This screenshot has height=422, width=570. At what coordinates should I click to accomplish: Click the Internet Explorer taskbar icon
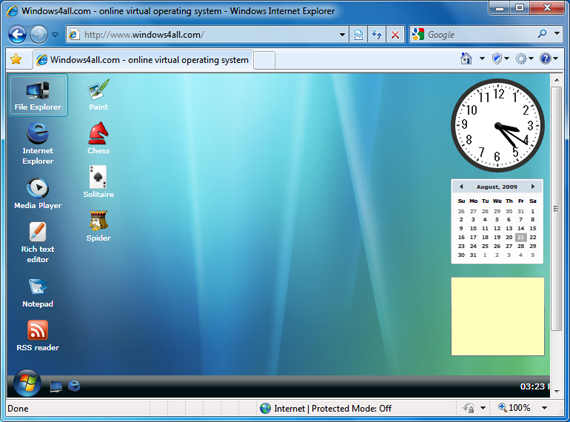74,386
